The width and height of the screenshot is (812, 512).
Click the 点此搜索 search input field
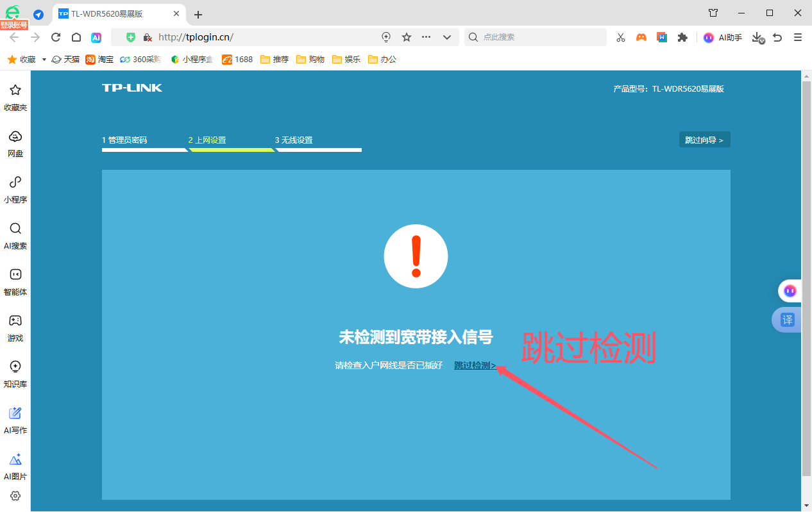(536, 37)
